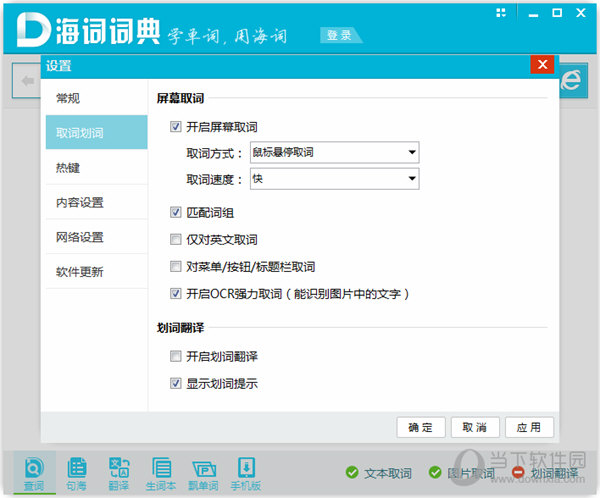Click the 确定 button
The image size is (600, 498).
click(x=421, y=427)
